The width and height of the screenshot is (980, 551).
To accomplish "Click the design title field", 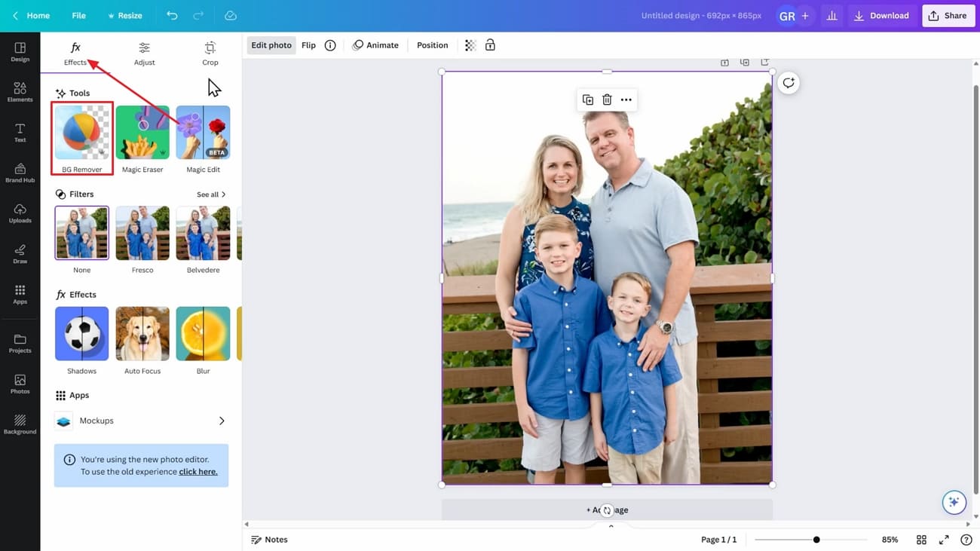I will pos(701,16).
